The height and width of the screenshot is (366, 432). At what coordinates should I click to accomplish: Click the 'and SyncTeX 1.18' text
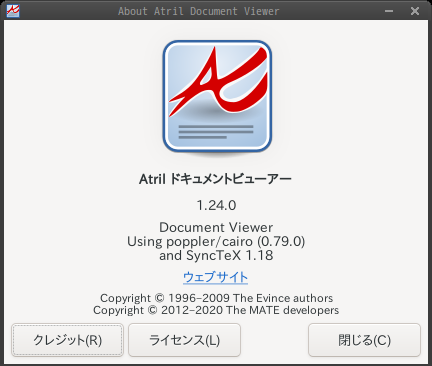point(216,256)
